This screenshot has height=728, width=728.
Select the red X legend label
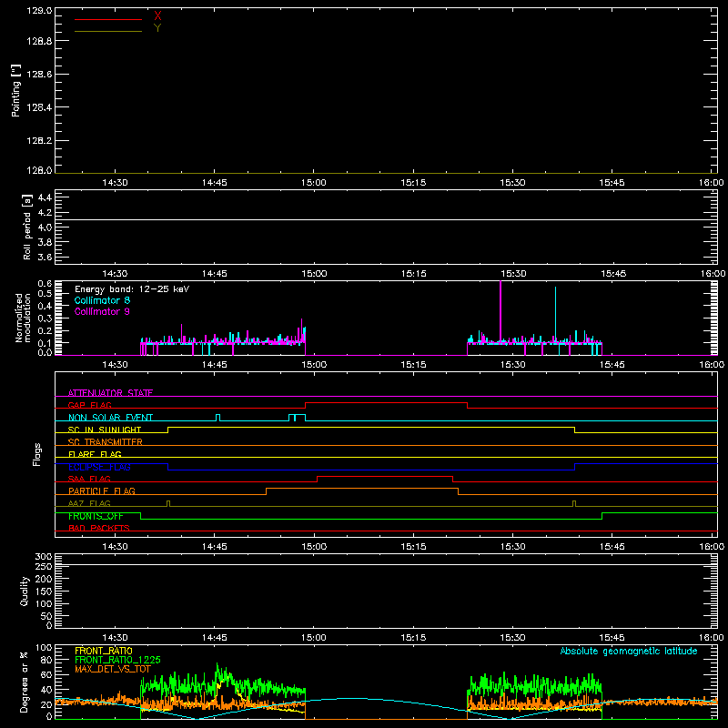coord(157,16)
